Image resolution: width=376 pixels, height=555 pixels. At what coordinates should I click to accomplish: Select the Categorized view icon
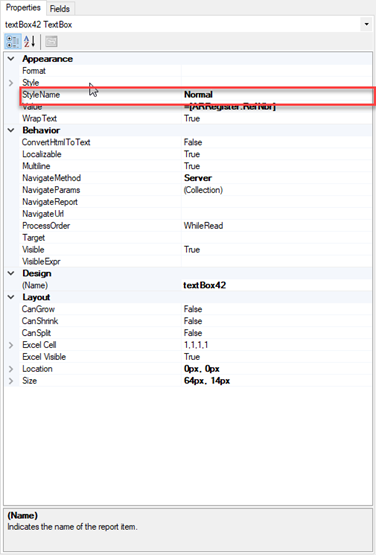tap(13, 42)
